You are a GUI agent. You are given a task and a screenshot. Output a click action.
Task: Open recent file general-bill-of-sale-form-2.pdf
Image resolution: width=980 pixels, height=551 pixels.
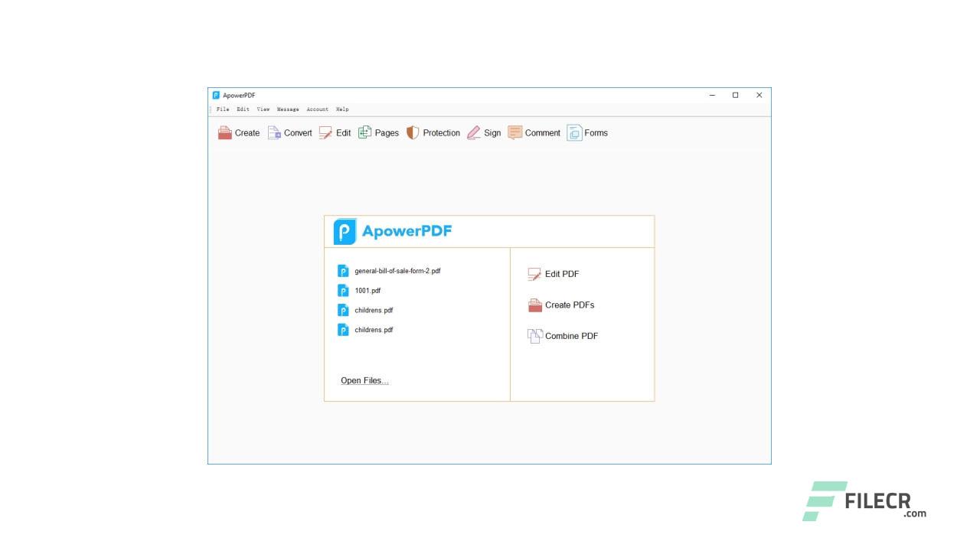397,271
